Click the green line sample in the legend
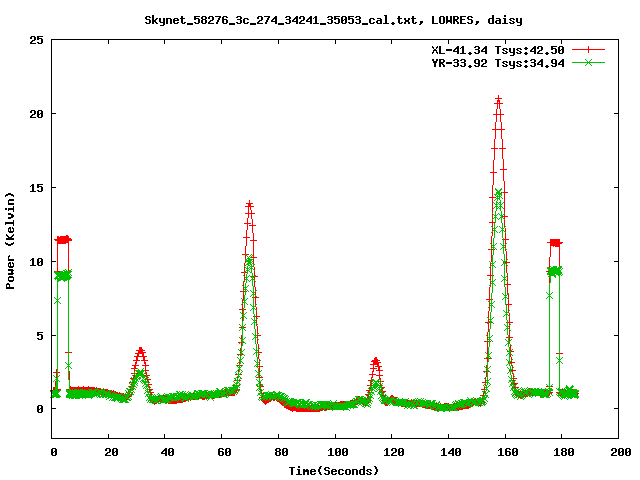The width and height of the screenshot is (640, 480). pos(589,62)
